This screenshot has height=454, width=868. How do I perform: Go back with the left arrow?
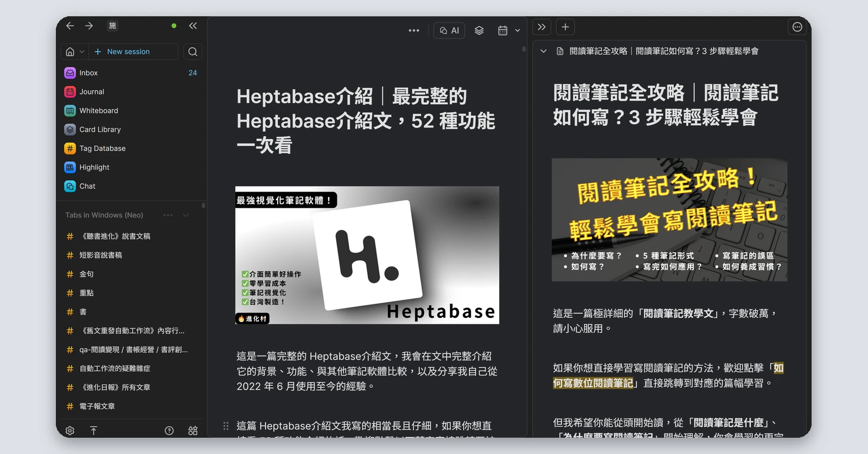tap(70, 25)
